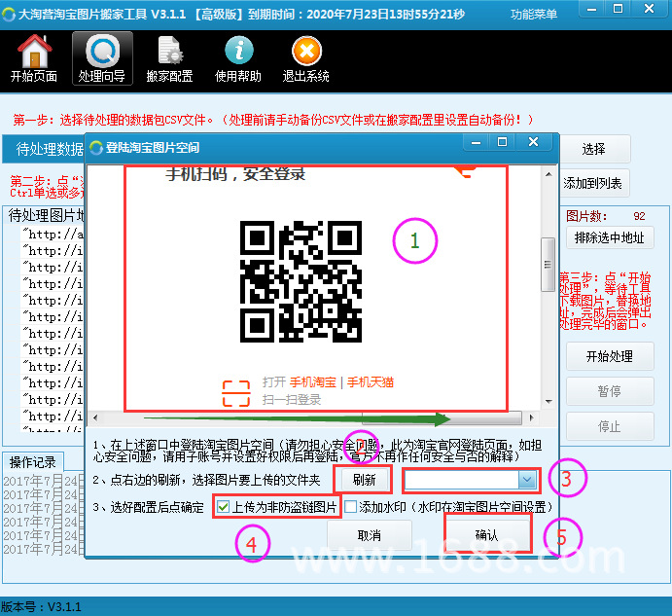Enable the 添加水印 checkbox
Viewport: 672px width, 616px height.
click(x=350, y=507)
